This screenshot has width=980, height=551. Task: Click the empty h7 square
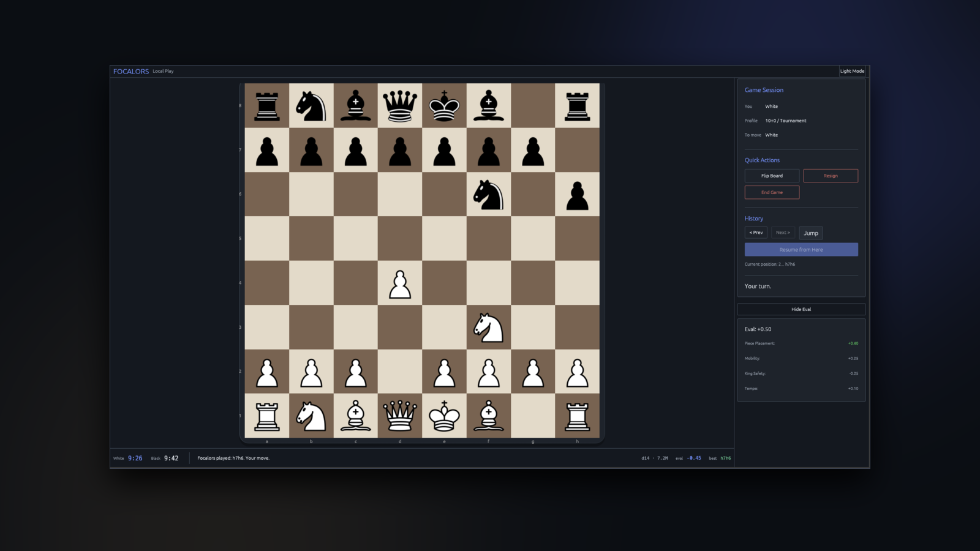tap(577, 150)
